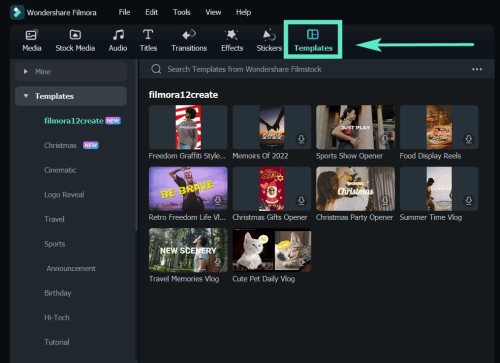The height and width of the screenshot is (363, 500).
Task: Select the Travel category
Action: [x=54, y=219]
